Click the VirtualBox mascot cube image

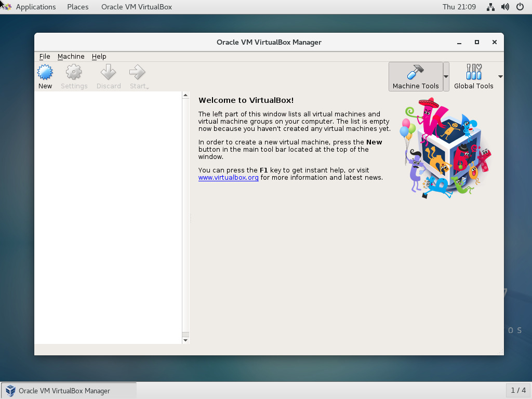pyautogui.click(x=445, y=148)
